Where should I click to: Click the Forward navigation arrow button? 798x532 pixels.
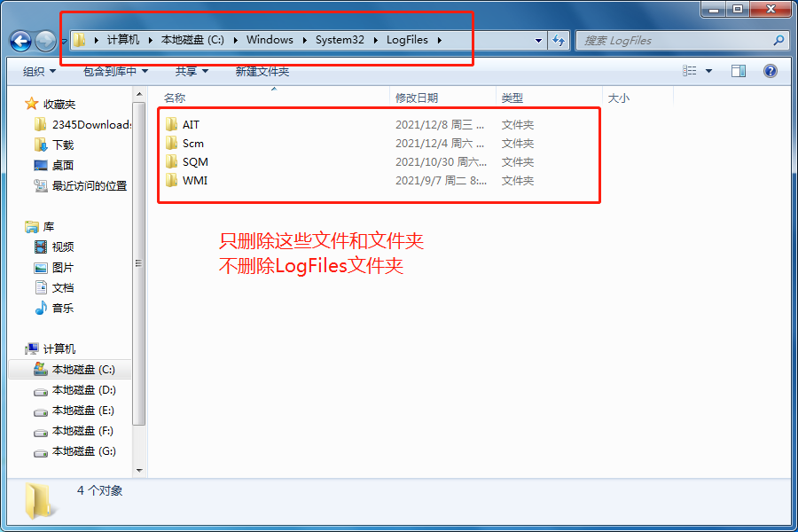click(45, 42)
